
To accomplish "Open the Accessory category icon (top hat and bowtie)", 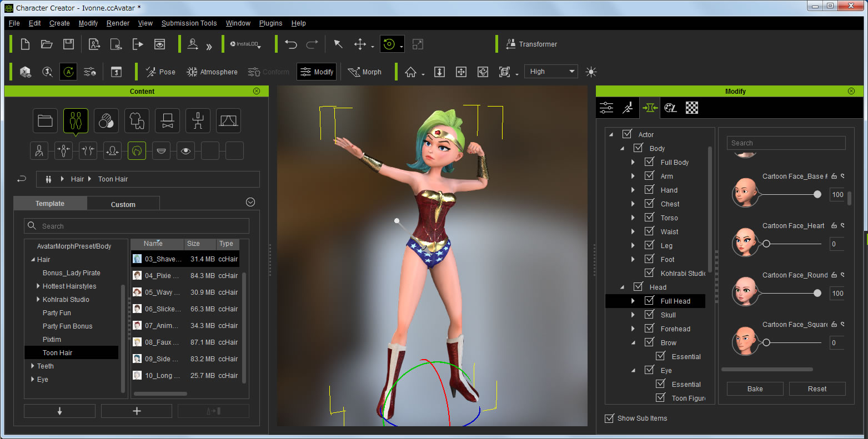I will click(x=167, y=120).
